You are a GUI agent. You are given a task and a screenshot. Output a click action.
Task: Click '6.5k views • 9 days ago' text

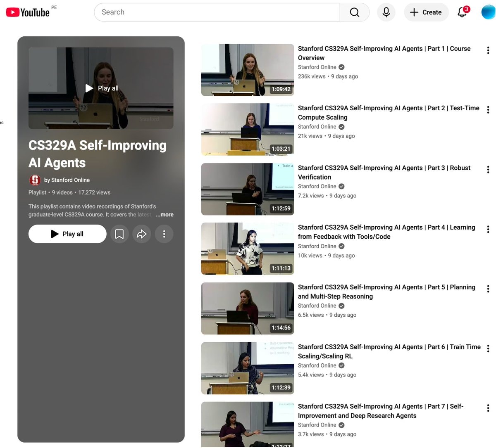[x=327, y=315]
